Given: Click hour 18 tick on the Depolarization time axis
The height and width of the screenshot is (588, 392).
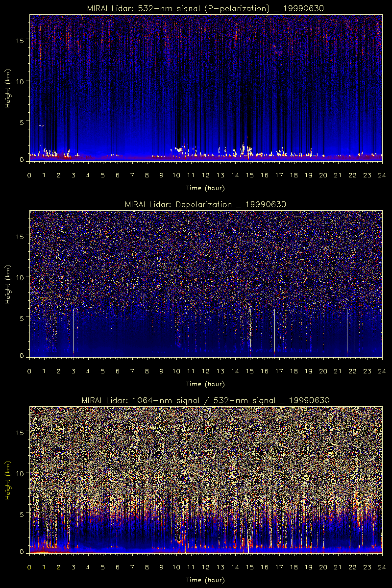Looking at the screenshot, I should (x=294, y=371).
